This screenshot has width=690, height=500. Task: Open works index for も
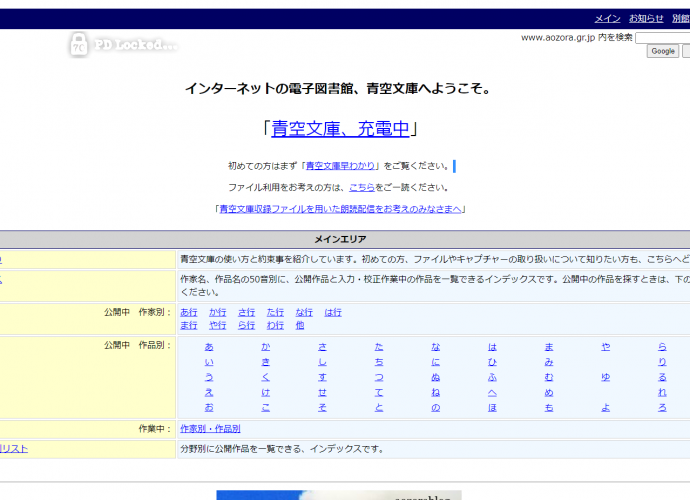coord(549,408)
